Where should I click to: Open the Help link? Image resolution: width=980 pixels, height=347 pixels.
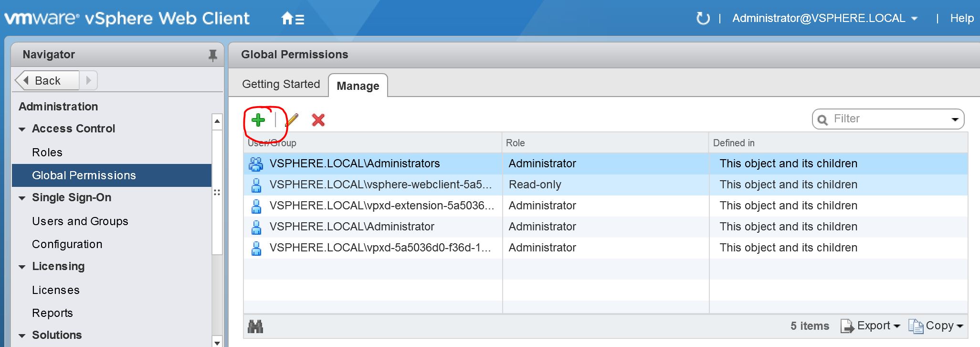(961, 18)
